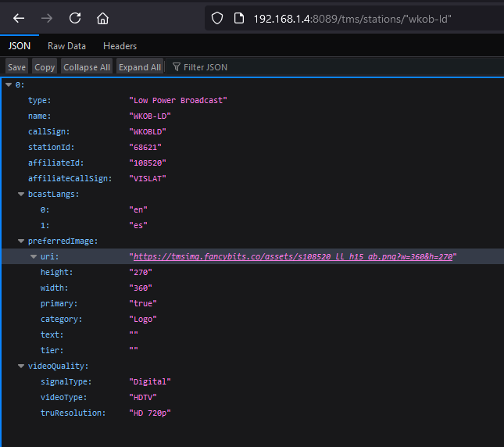The image size is (504, 447).
Task: Collapse the videoQuality node
Action: point(21,366)
